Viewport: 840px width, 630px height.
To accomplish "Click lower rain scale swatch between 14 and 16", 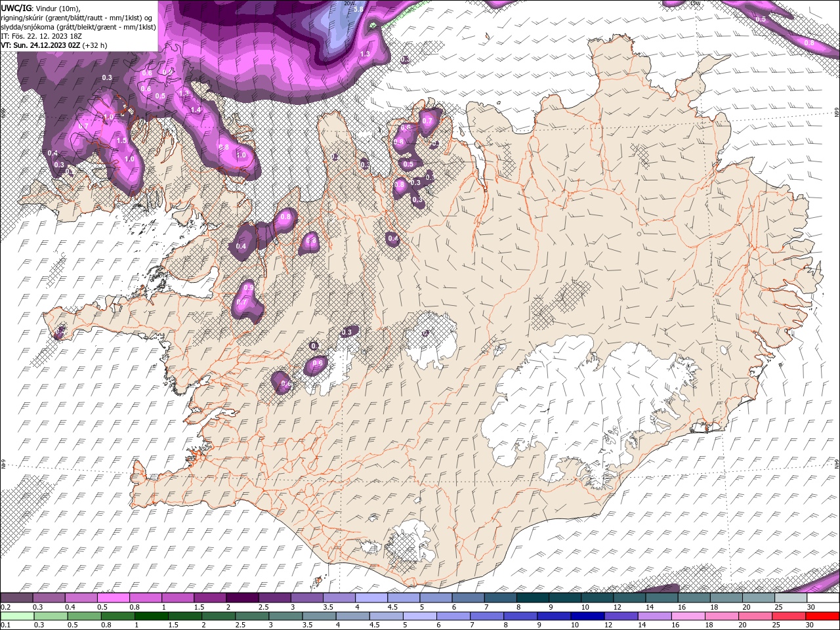I will [x=655, y=616].
